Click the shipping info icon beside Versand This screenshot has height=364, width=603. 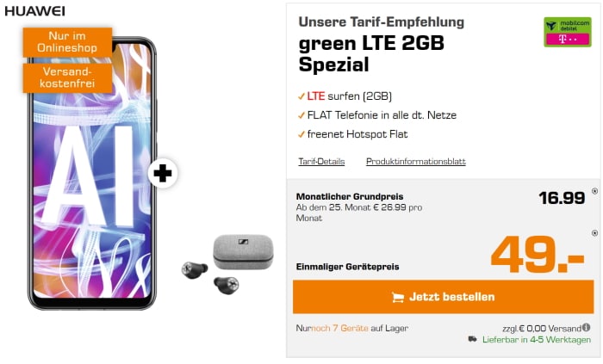(x=586, y=328)
